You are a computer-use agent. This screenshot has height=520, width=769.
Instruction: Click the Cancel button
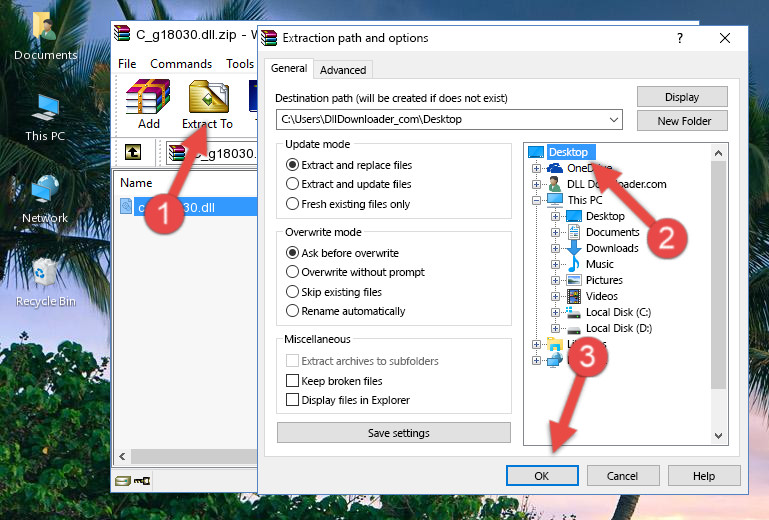click(623, 476)
